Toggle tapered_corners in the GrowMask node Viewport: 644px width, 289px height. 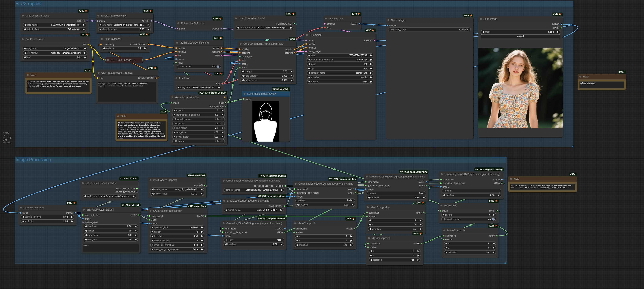[493, 219]
